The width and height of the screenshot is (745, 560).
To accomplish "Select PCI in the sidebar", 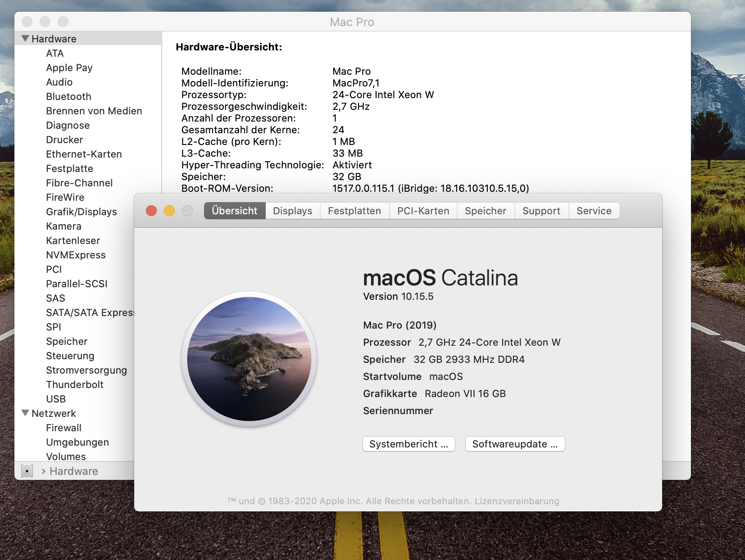I will click(x=54, y=269).
